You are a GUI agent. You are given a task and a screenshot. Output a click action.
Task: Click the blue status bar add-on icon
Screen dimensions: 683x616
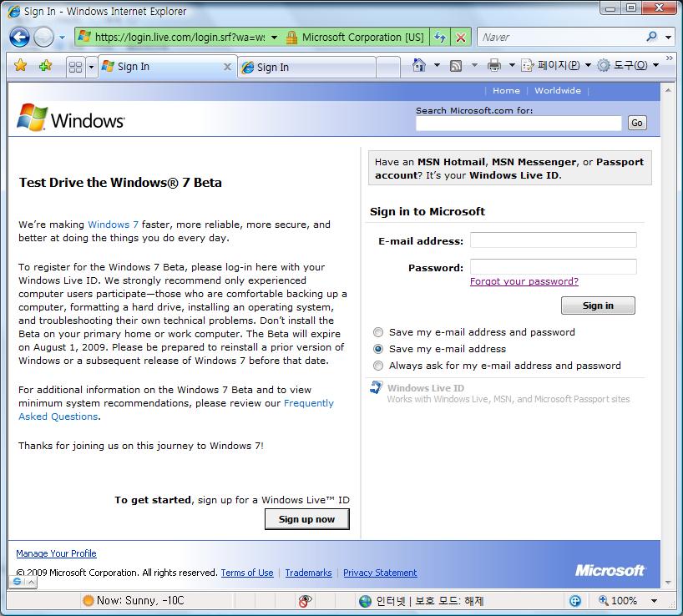point(575,601)
